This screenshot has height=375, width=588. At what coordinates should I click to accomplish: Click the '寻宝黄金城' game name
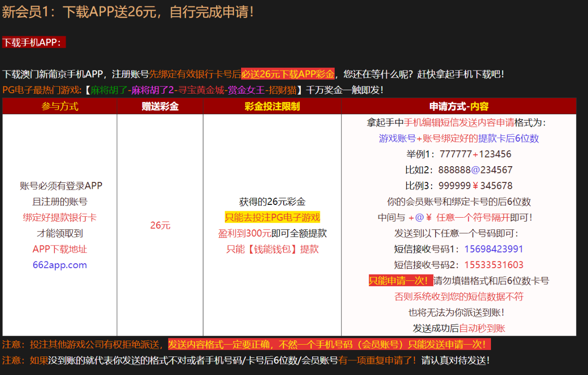[x=201, y=90]
